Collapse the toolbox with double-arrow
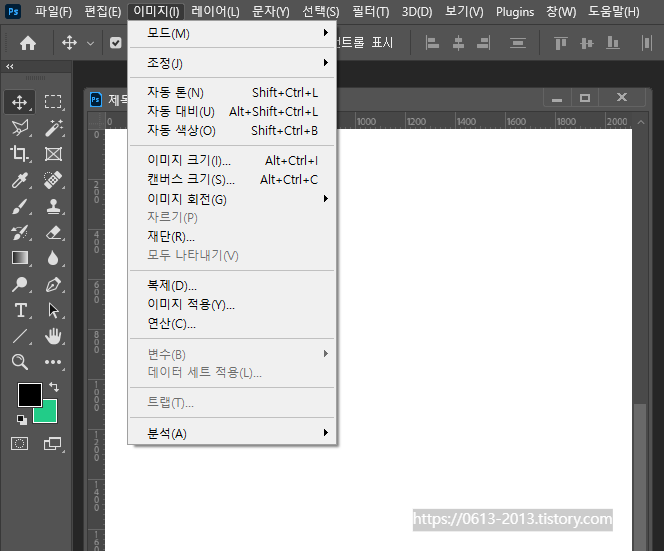Viewport: 664px width, 551px height. (x=10, y=66)
